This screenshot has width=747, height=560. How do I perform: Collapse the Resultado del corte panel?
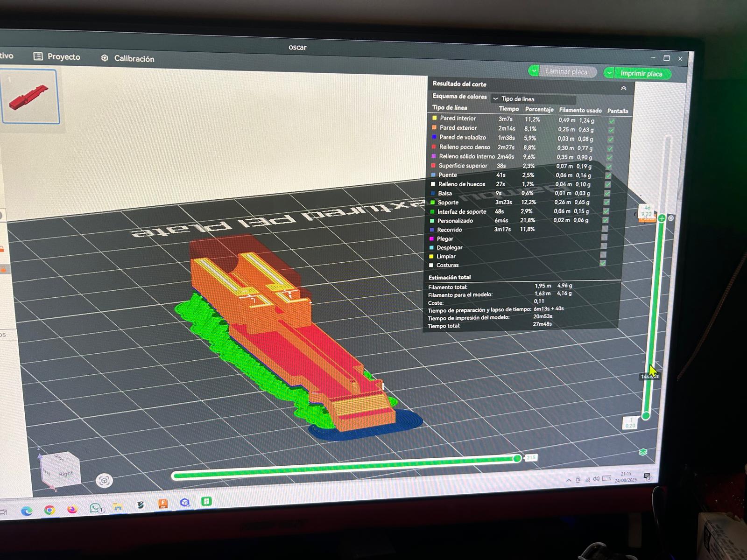[x=623, y=88]
